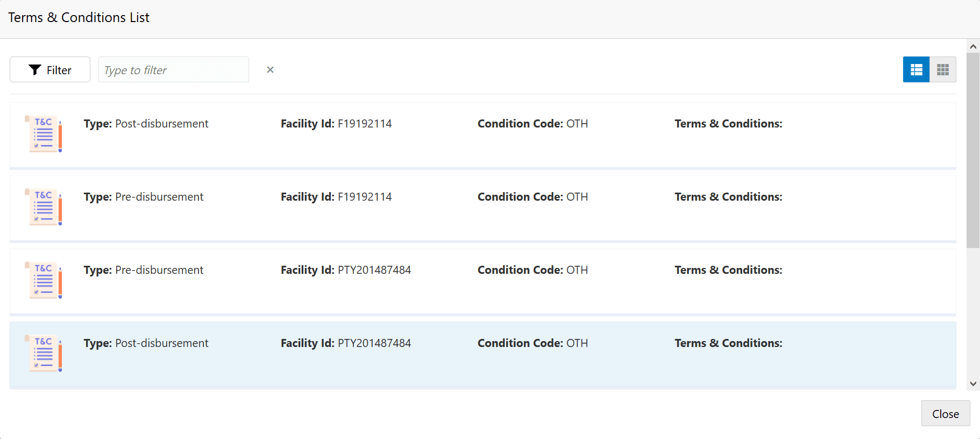Switch to grid tile view
This screenshot has height=439, width=980.
[x=943, y=69]
